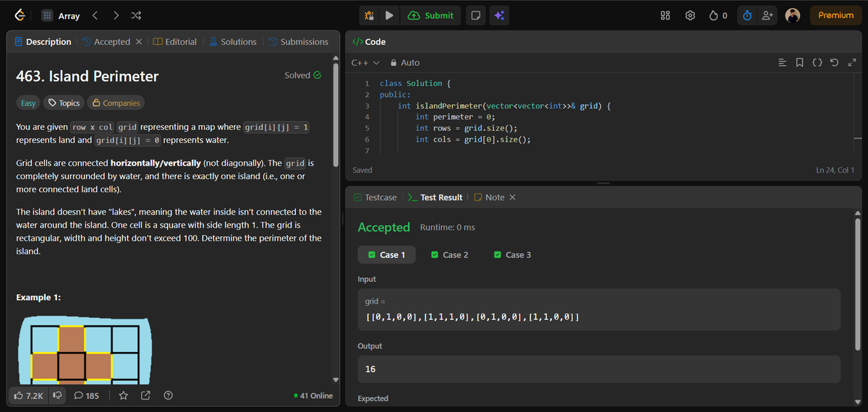
Task: Open the Solutions tab
Action: tap(233, 42)
